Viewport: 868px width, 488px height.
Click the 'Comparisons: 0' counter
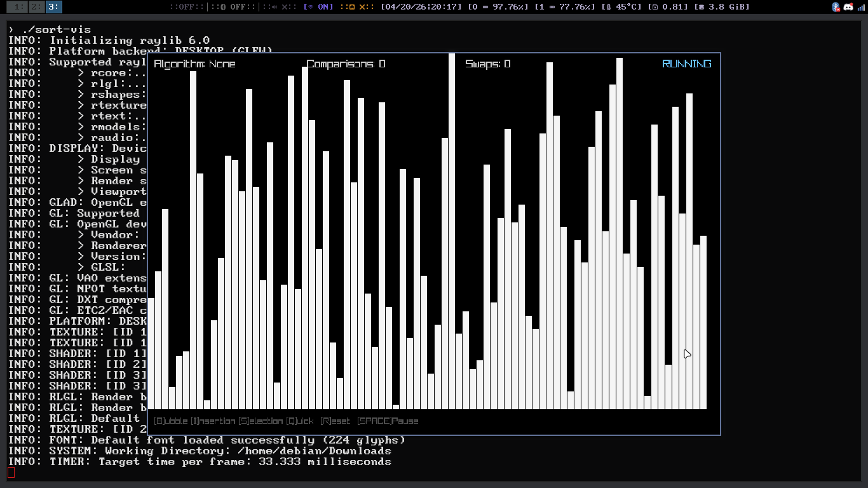[x=346, y=64]
